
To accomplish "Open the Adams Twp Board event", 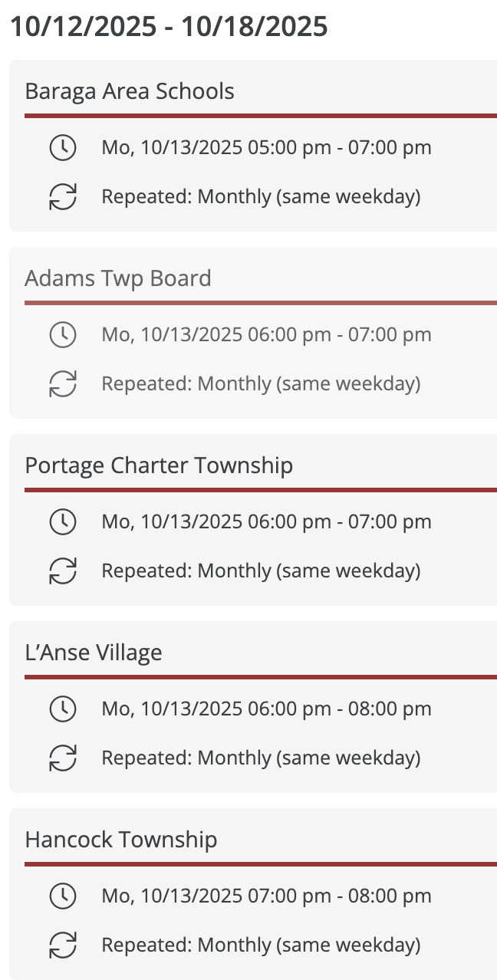I will click(118, 278).
